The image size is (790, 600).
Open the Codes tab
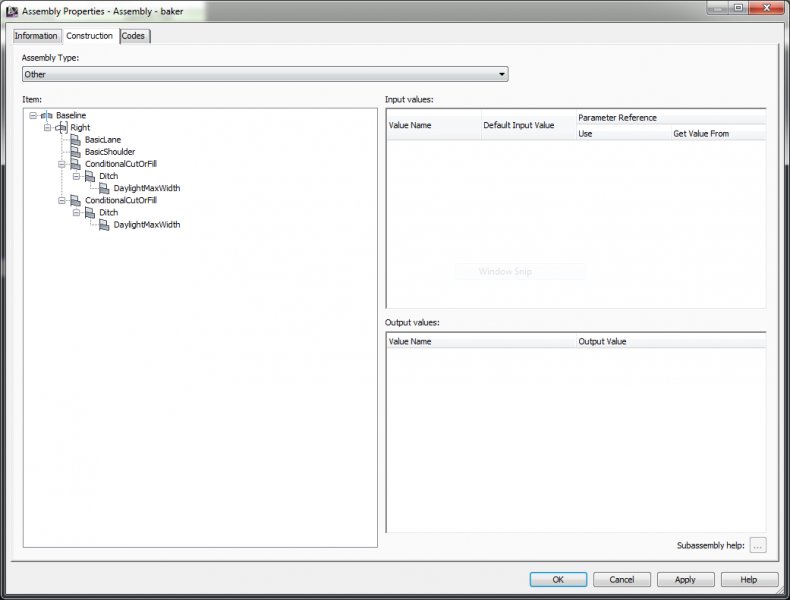tap(134, 36)
